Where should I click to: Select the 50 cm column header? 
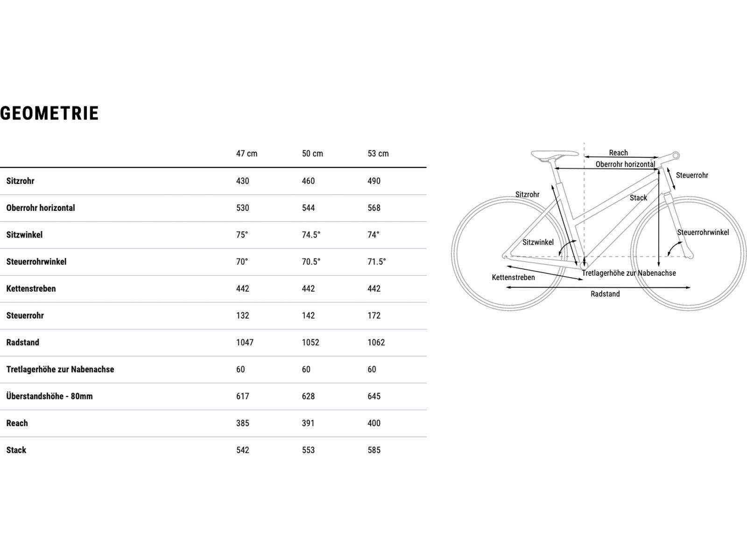click(x=312, y=154)
